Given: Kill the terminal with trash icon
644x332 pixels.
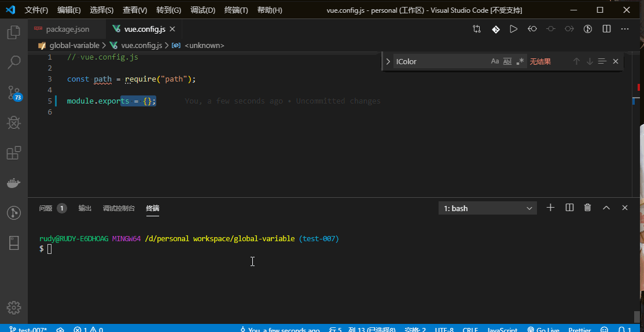Looking at the screenshot, I should click(x=588, y=208).
